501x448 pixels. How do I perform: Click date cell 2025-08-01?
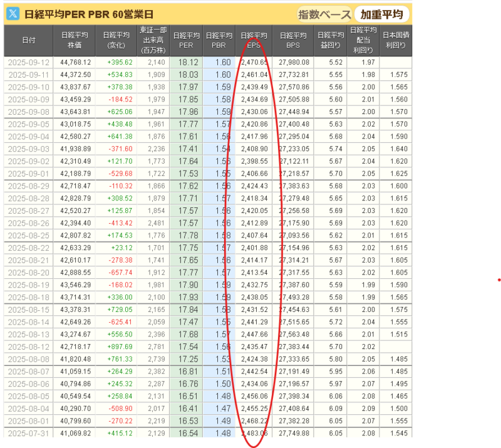28,421
